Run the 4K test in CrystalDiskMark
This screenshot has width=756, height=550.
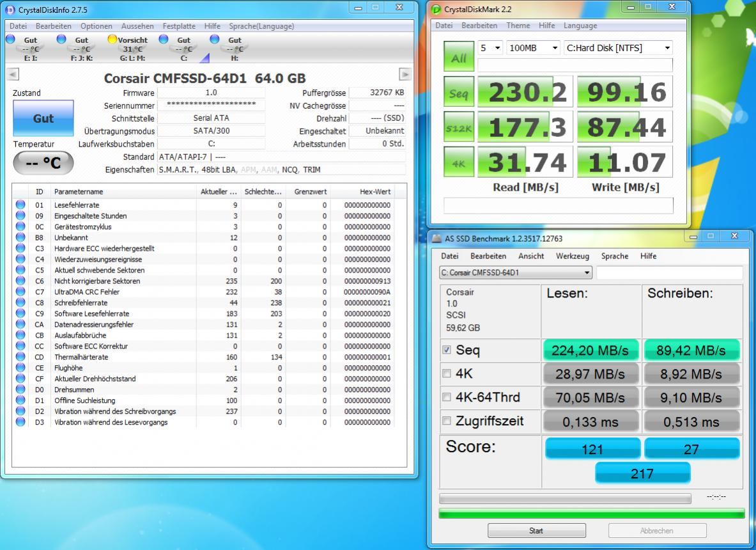tap(458, 162)
